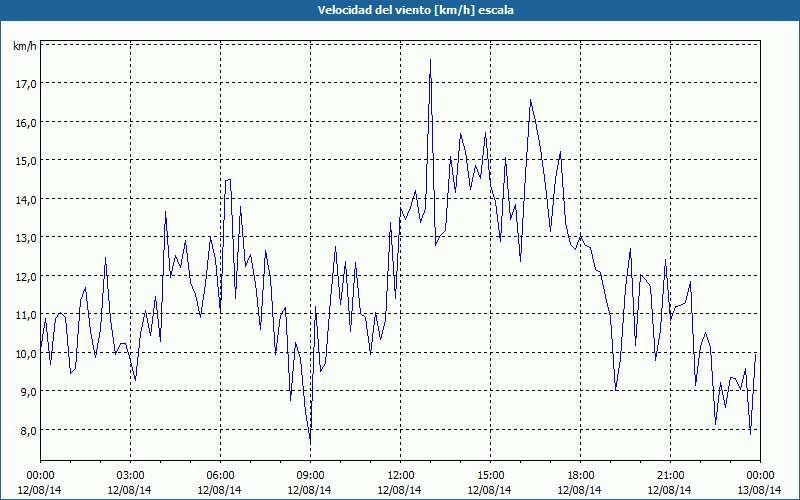Click the chart title 'Velocidad del viento [km/h] escala'
800x500 pixels.
coord(415,10)
